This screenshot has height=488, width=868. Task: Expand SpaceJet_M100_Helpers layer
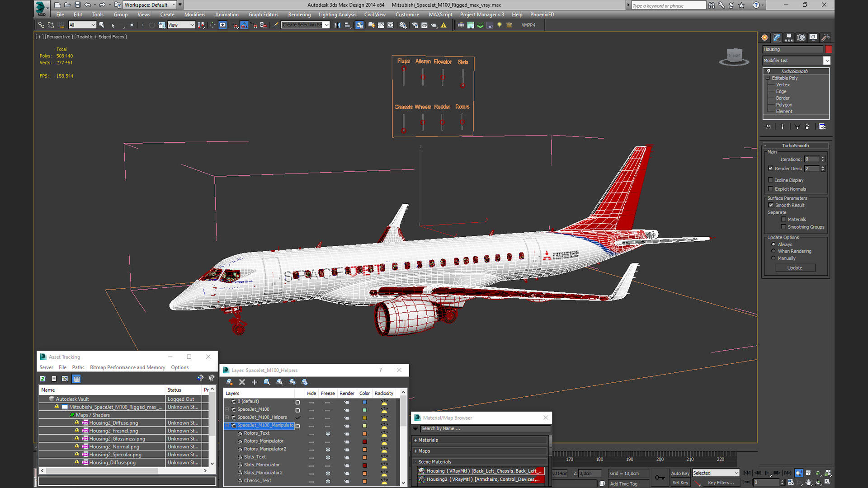[x=227, y=418]
